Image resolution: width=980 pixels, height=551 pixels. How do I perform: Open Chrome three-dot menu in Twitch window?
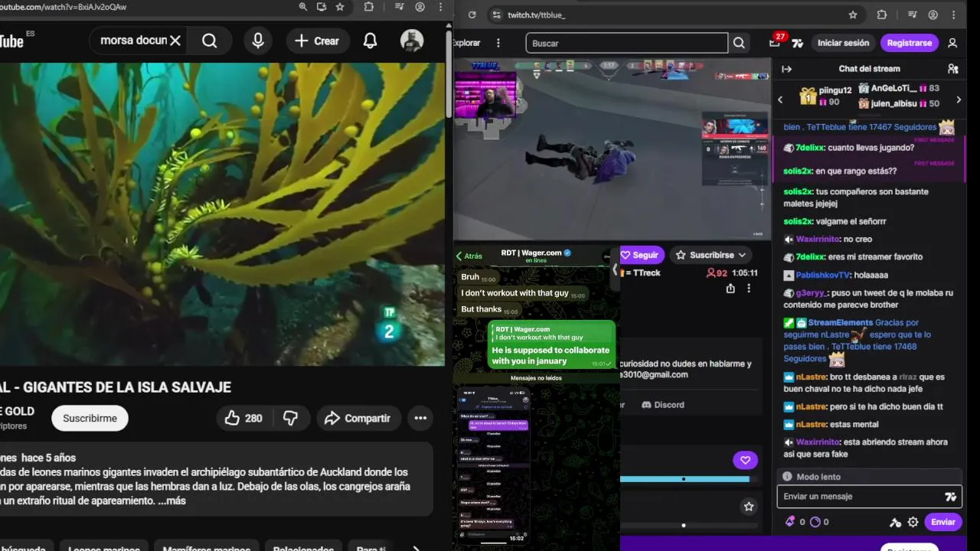[x=954, y=15]
